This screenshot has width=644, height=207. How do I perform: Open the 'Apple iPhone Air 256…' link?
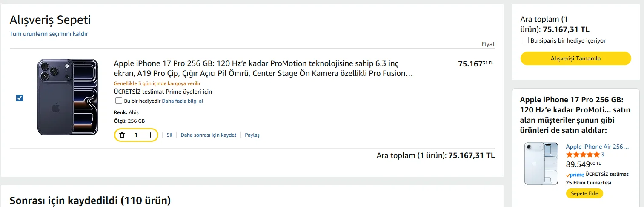coord(597,147)
